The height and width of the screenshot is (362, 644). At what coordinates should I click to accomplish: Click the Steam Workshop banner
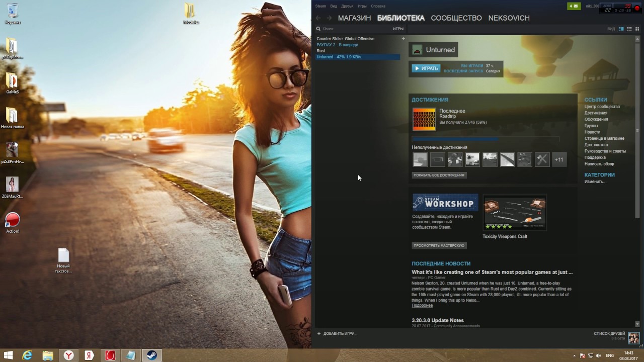445,203
